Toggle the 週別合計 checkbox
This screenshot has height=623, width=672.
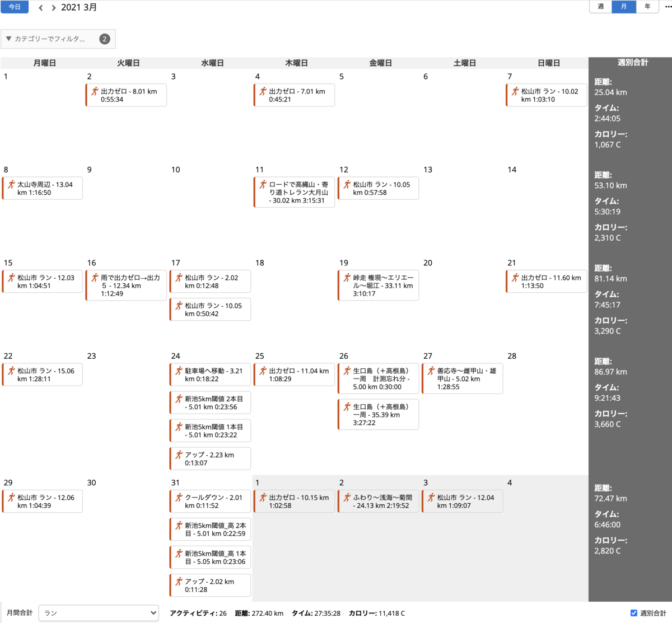point(634,613)
